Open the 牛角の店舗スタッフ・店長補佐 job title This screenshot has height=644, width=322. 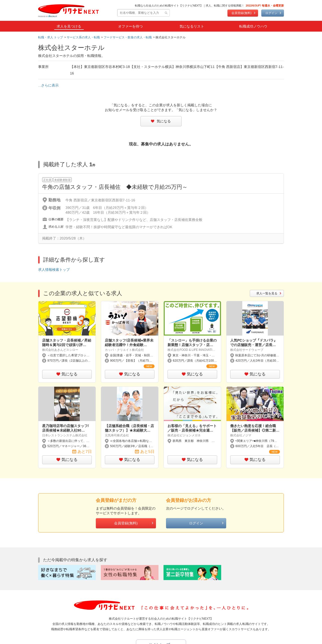pos(114,187)
